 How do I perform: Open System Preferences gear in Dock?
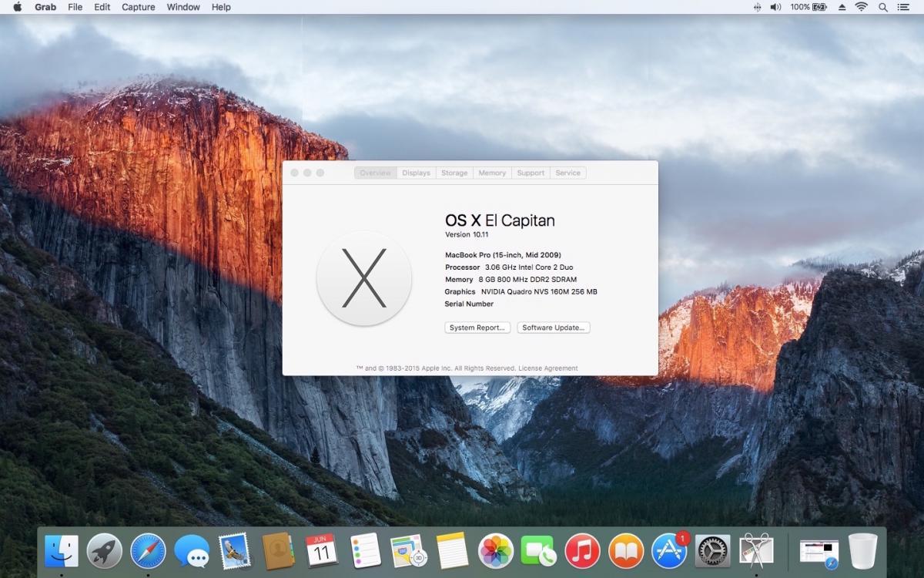coord(713,550)
